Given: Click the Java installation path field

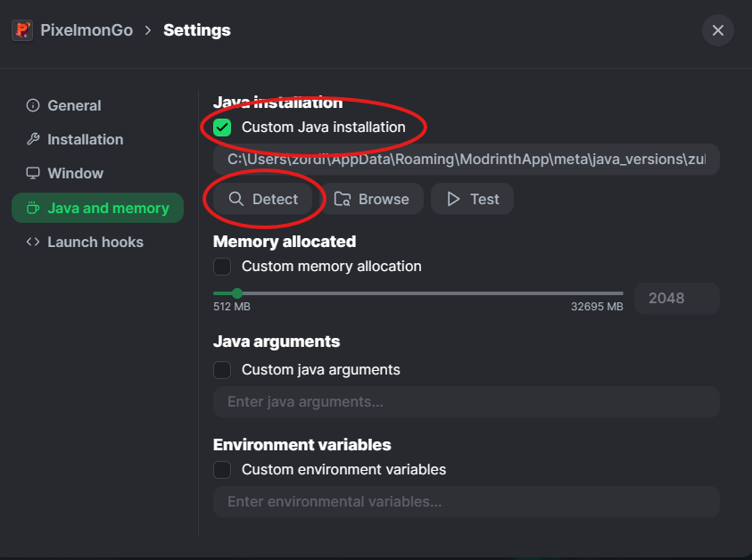Looking at the screenshot, I should point(466,160).
